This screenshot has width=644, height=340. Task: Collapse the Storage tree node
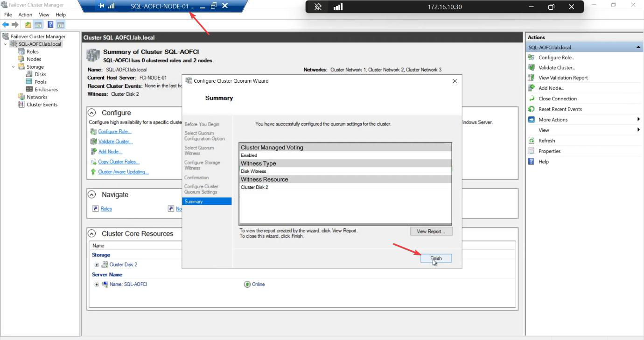[x=13, y=67]
